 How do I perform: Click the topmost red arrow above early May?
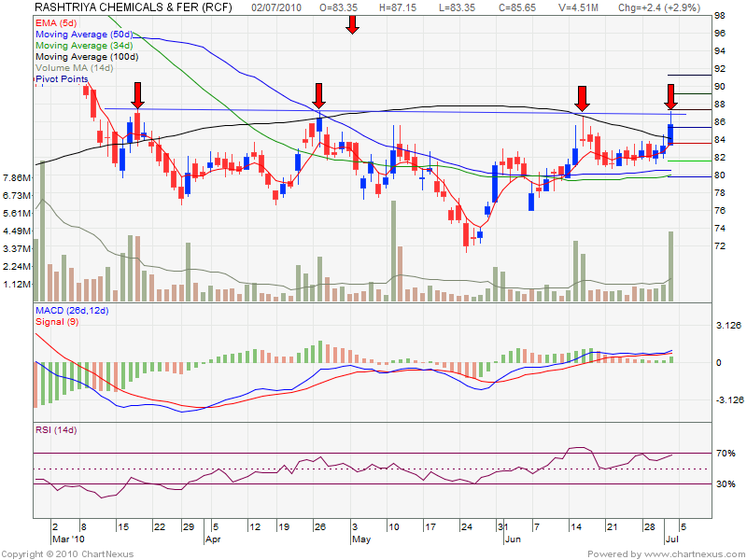point(352,23)
